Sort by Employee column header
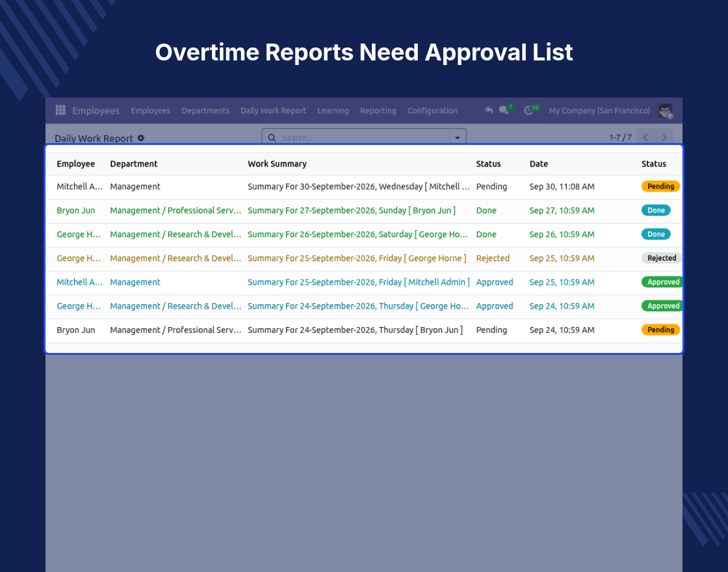 [75, 164]
